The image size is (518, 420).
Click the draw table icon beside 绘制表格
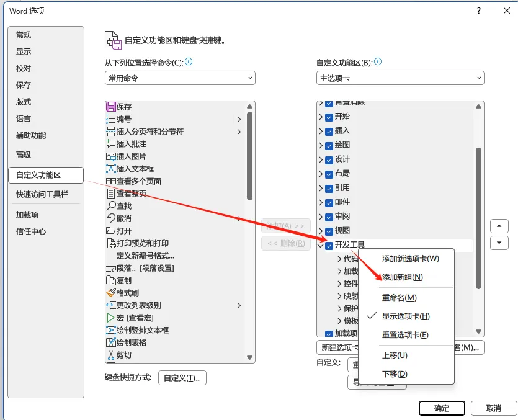click(111, 342)
